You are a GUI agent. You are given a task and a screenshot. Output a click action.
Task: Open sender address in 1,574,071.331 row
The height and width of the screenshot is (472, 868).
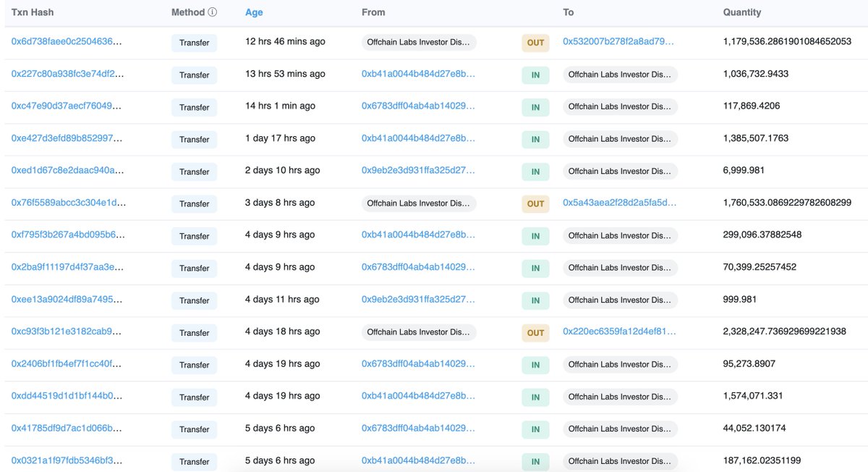point(419,396)
